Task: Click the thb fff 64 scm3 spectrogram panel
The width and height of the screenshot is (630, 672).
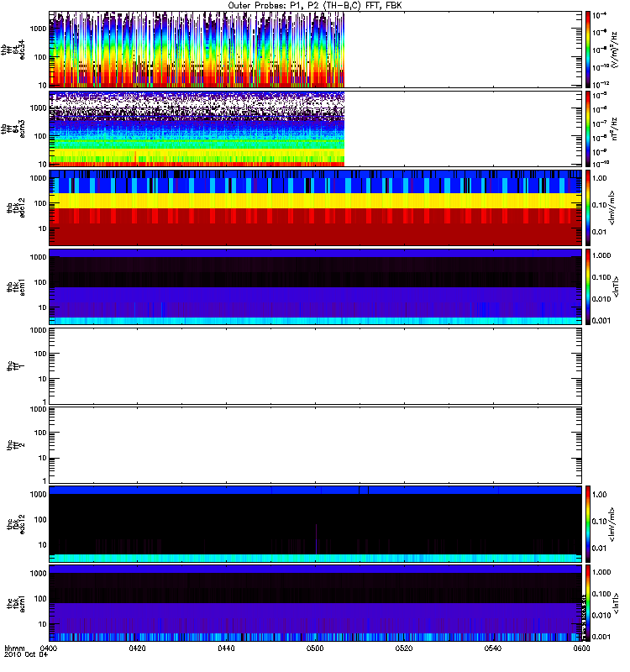Action: (x=316, y=129)
